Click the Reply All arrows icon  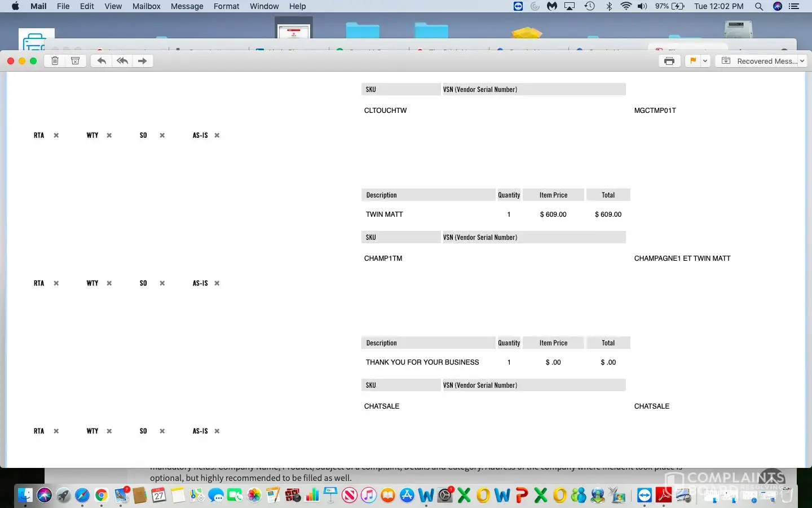[122, 61]
